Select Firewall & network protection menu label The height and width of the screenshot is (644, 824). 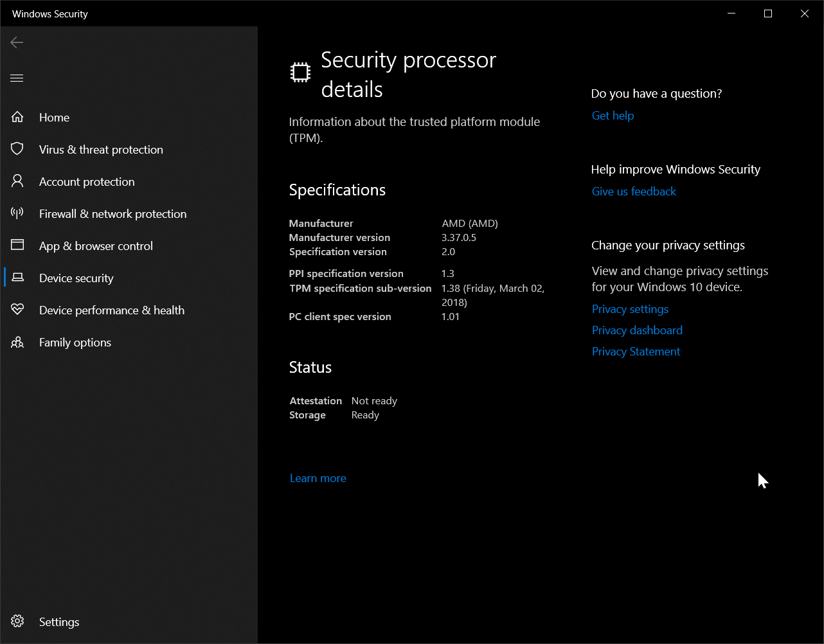click(112, 214)
